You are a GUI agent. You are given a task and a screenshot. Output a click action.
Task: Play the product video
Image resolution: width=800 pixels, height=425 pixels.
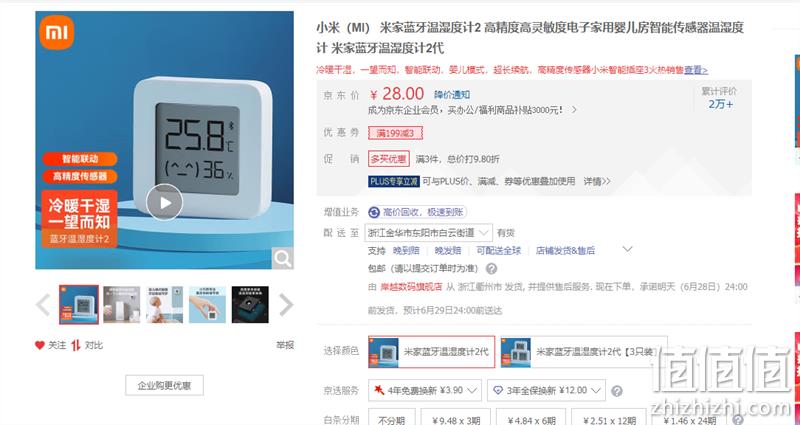(164, 203)
